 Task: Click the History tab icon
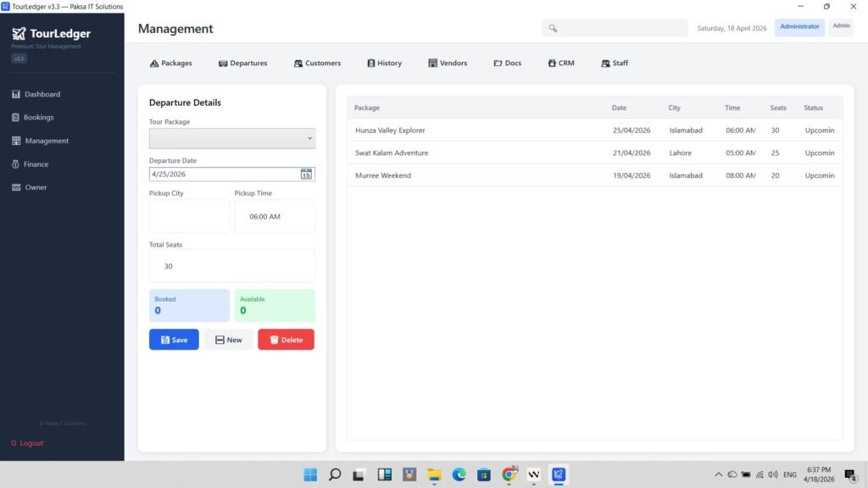pos(370,64)
